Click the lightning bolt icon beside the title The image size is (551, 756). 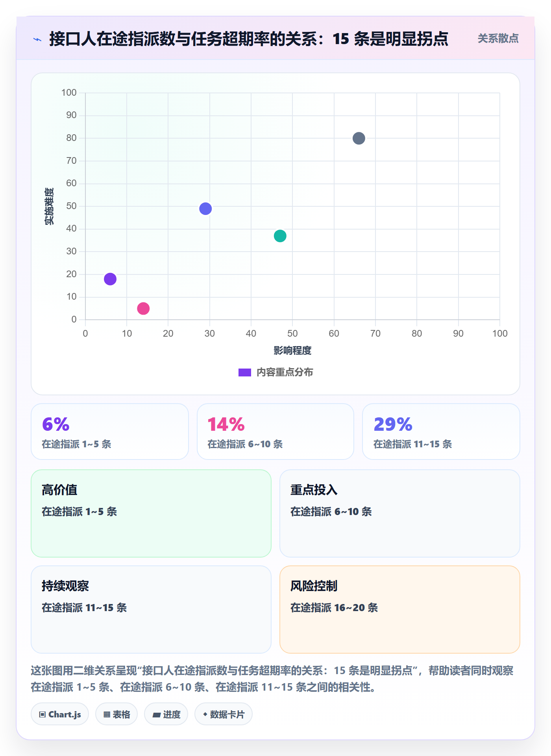37,39
